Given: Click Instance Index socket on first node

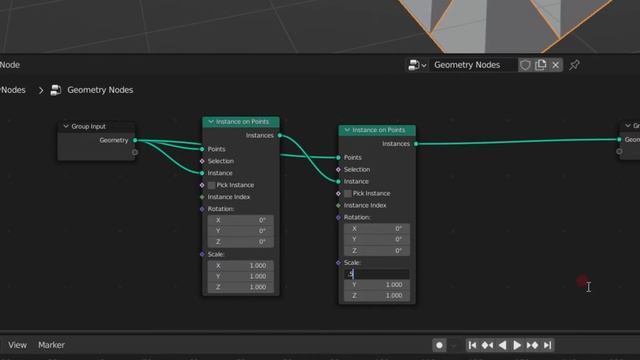Looking at the screenshot, I should [202, 197].
